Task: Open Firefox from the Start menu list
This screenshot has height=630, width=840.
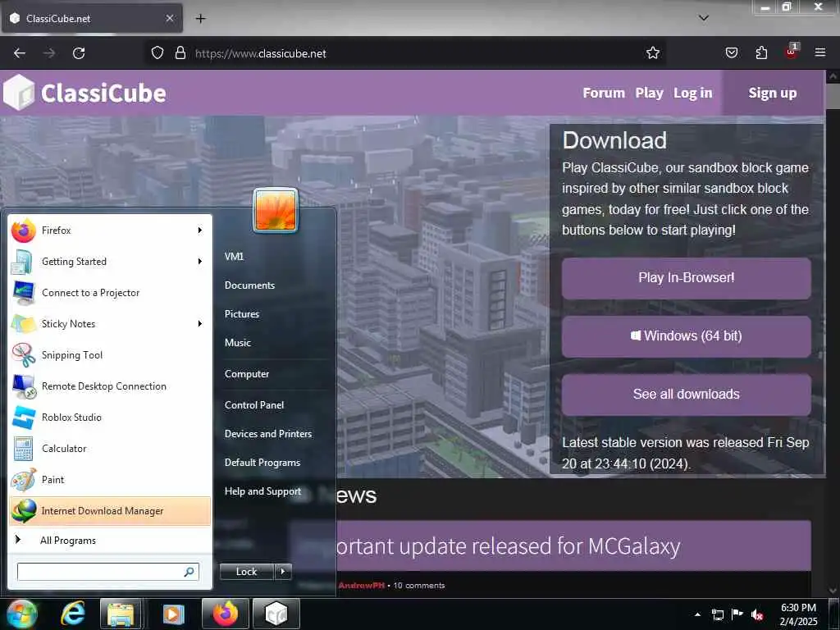Action: [x=110, y=231]
